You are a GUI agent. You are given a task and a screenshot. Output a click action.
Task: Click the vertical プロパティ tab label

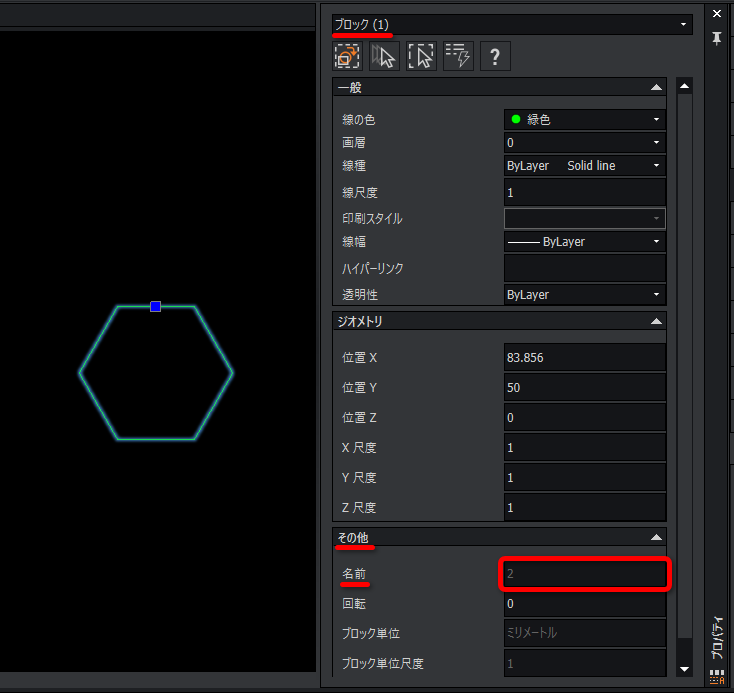(x=717, y=639)
